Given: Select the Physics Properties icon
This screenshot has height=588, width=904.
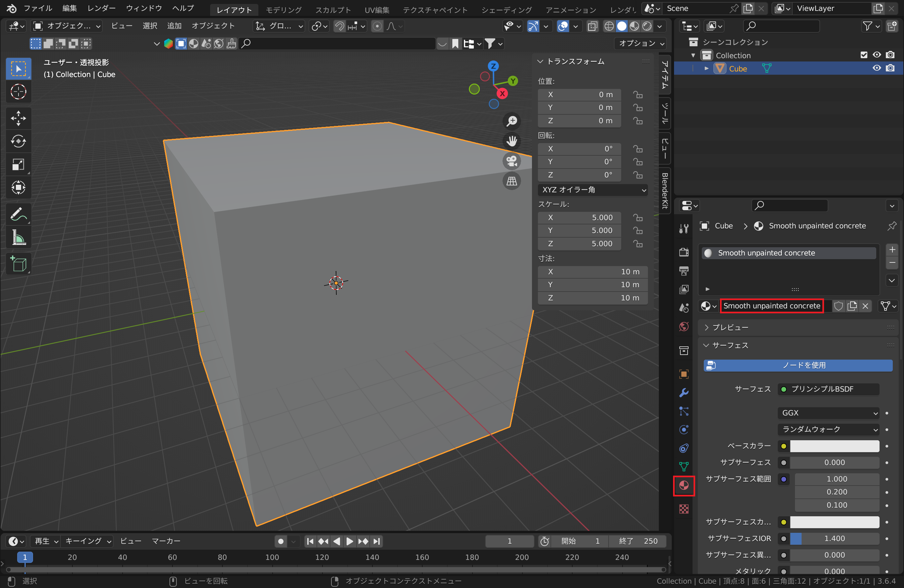Looking at the screenshot, I should (x=684, y=430).
